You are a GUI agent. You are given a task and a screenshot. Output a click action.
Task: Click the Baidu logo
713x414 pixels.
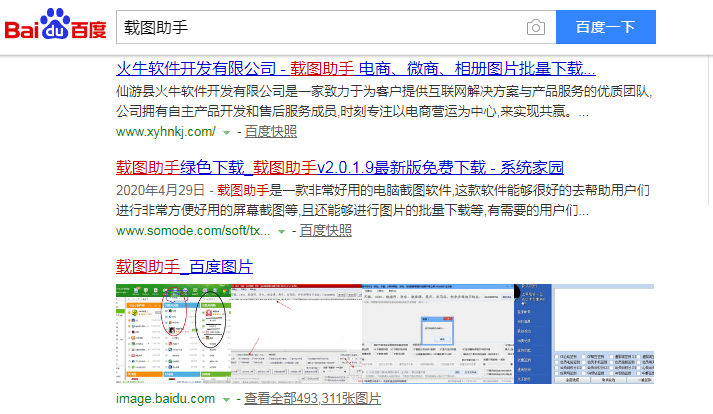click(55, 25)
